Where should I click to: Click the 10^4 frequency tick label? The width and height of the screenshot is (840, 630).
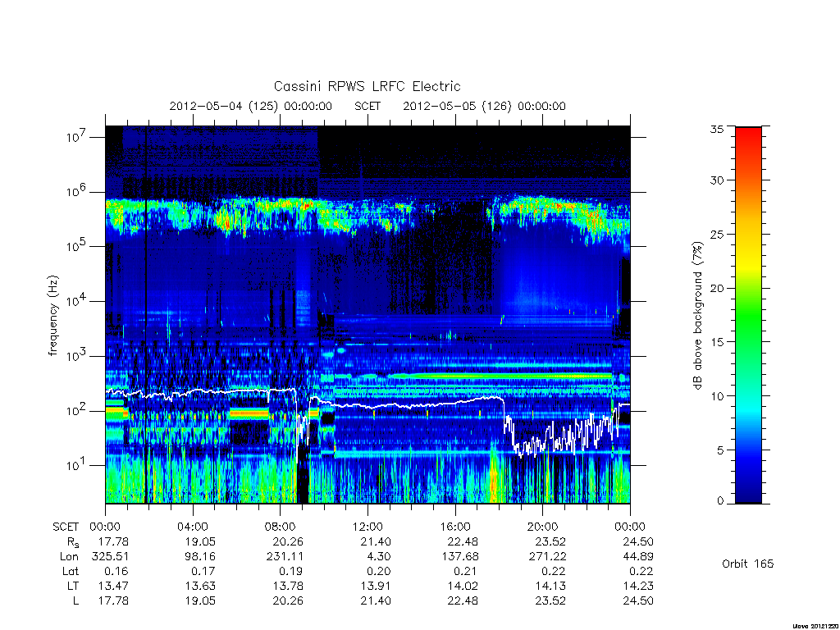76,300
